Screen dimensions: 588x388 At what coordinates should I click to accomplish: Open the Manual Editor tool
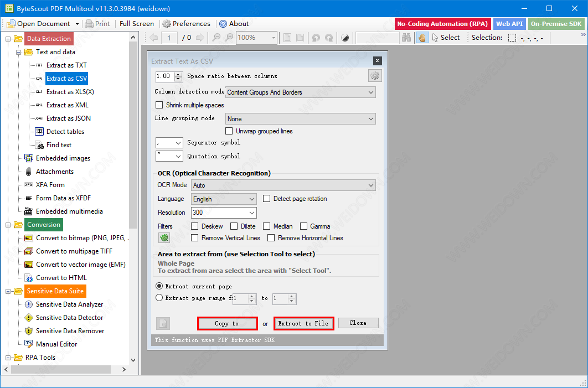click(x=56, y=344)
